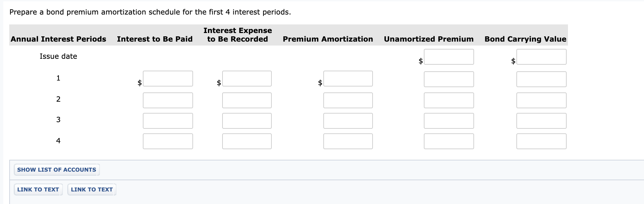This screenshot has width=644, height=204.
Task: Click the Unamortized Premium field for period 2
Action: pos(449,100)
